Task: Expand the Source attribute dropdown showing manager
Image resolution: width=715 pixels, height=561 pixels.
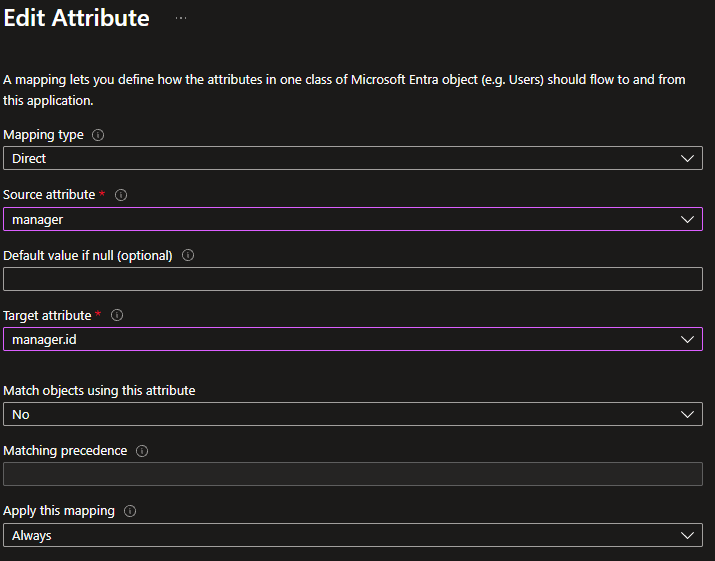Action: 352,219
